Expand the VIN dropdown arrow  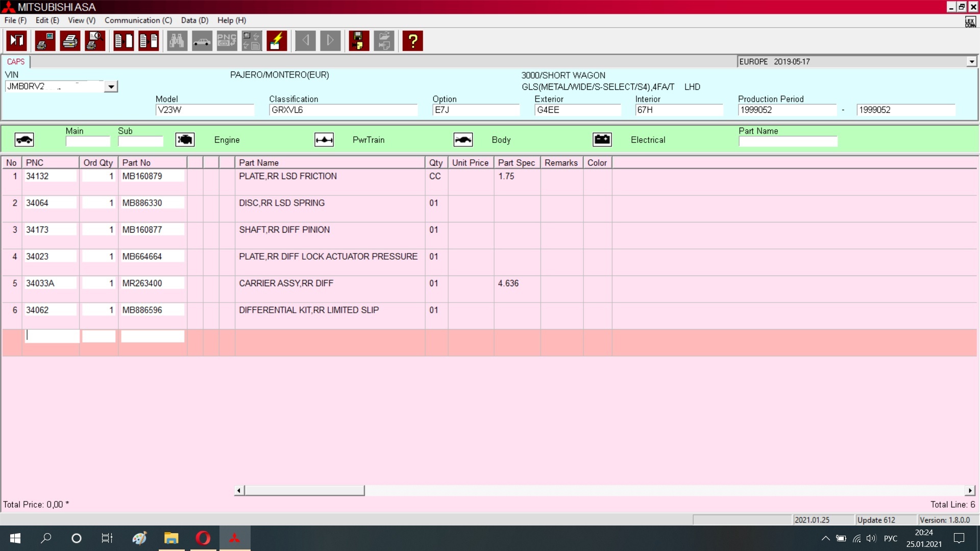click(x=111, y=87)
